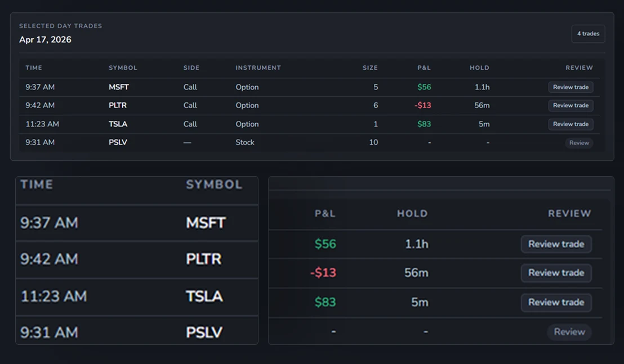Click the Option cell in the TSLA row
This screenshot has width=624, height=364.
click(247, 124)
